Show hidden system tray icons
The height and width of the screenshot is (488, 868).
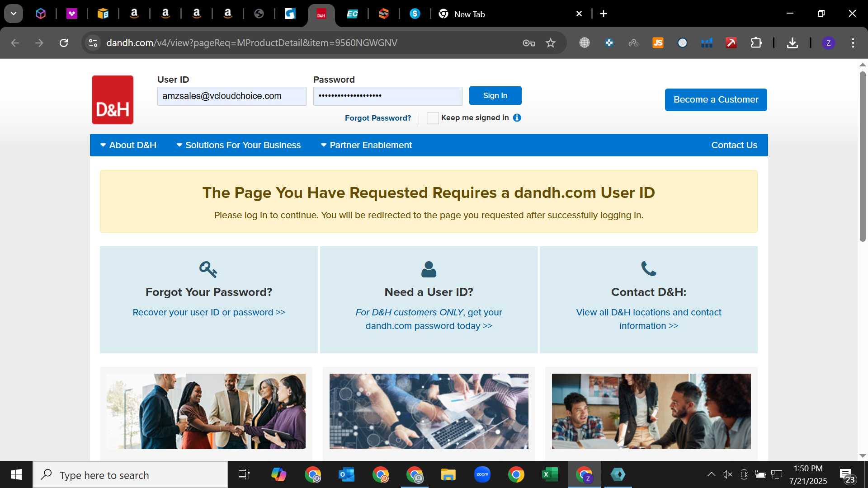pos(711,474)
